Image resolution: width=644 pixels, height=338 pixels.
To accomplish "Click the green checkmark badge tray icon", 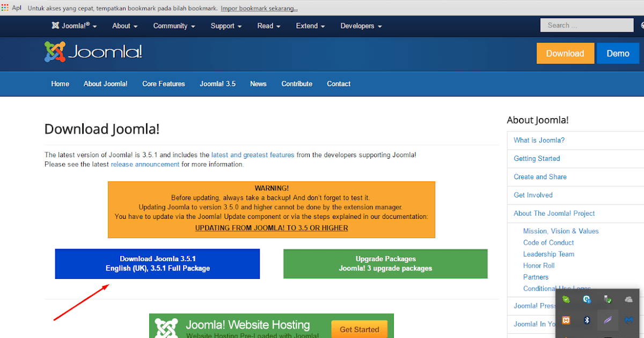I will click(566, 299).
